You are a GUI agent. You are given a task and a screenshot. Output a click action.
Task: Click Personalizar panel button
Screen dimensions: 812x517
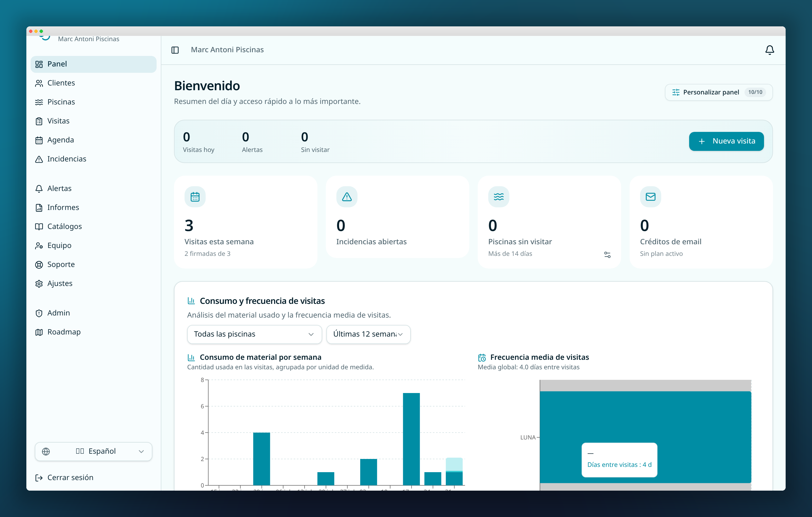pyautogui.click(x=719, y=92)
